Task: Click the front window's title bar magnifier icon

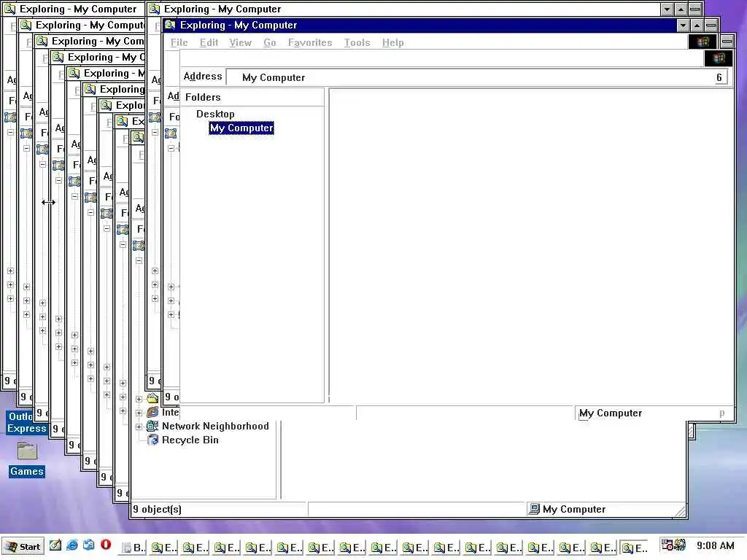Action: (x=171, y=25)
